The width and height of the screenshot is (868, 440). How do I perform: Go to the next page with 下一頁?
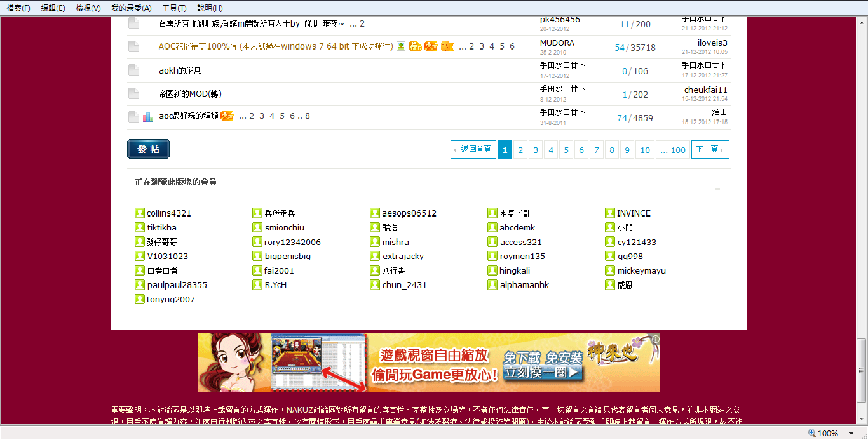click(710, 149)
